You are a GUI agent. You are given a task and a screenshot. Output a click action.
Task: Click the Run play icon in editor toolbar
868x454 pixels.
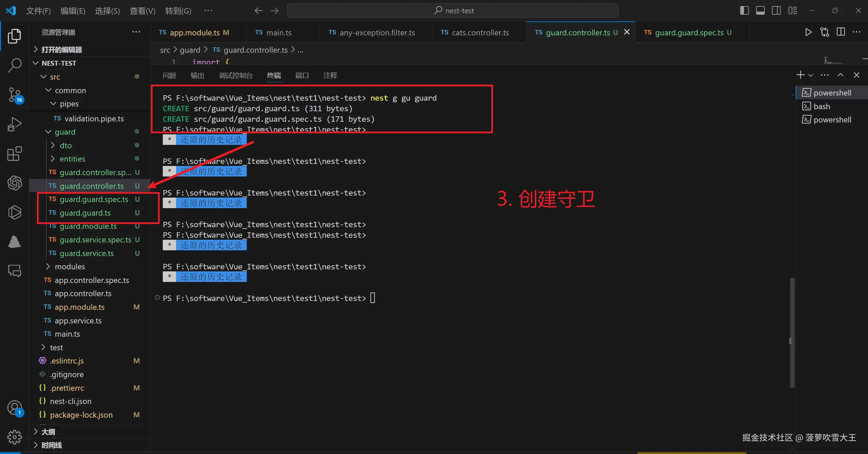pos(808,32)
